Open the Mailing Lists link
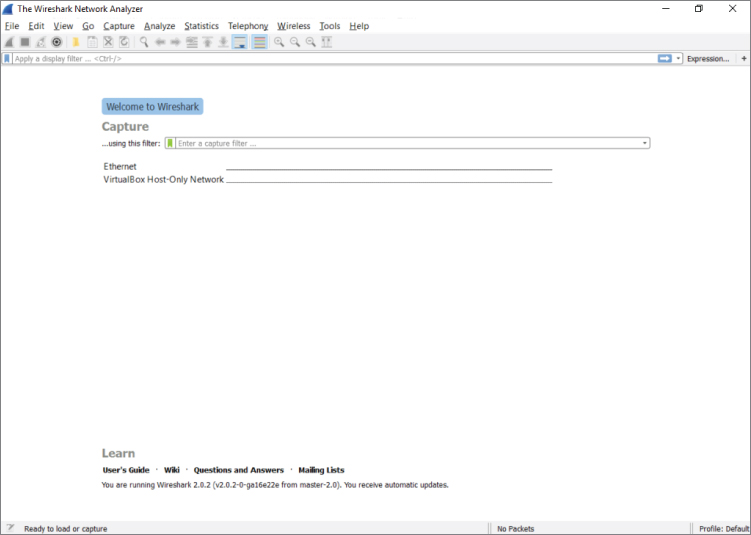The image size is (751, 535). (x=321, y=470)
